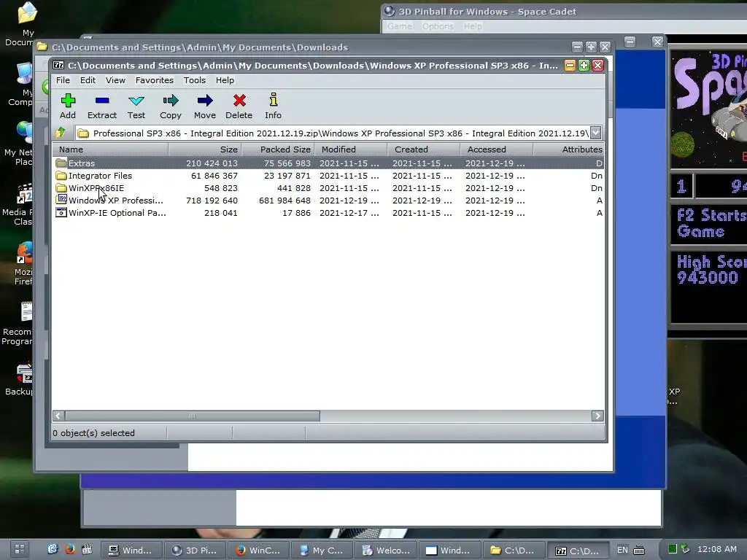Click the address path input field
The image size is (747, 560).
tap(333, 133)
